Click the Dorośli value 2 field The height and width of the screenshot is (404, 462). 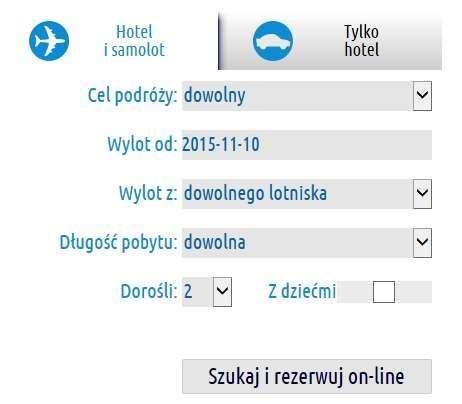(197, 292)
